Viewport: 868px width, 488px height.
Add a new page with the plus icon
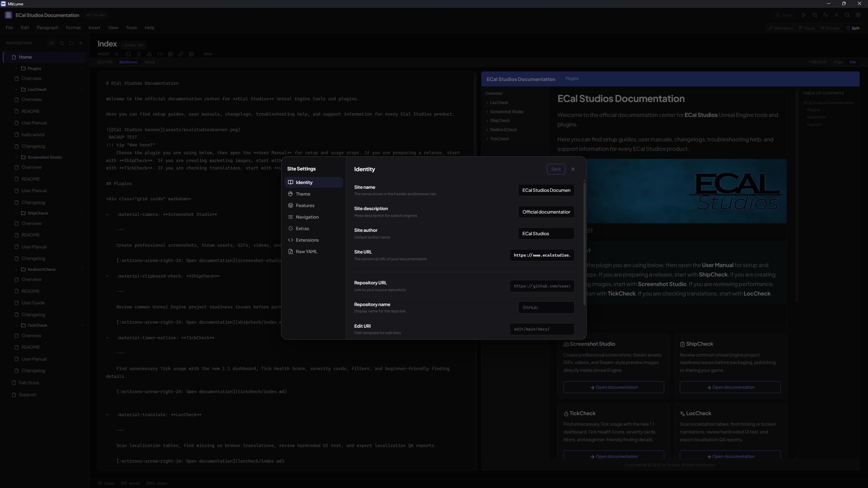[x=81, y=43]
